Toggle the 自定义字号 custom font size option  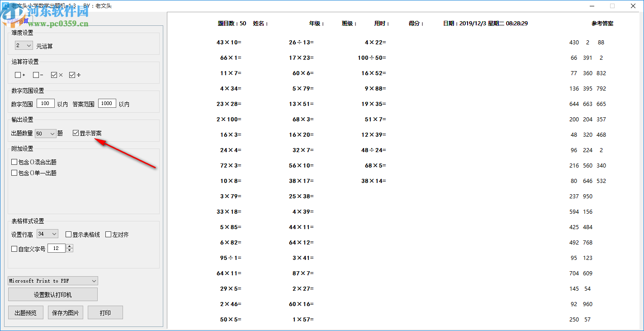[x=14, y=248]
